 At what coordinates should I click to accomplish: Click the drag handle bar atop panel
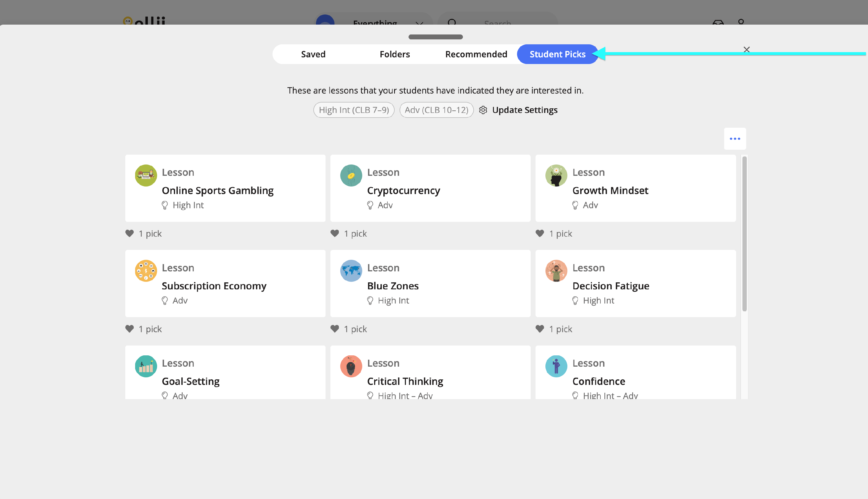(x=435, y=37)
